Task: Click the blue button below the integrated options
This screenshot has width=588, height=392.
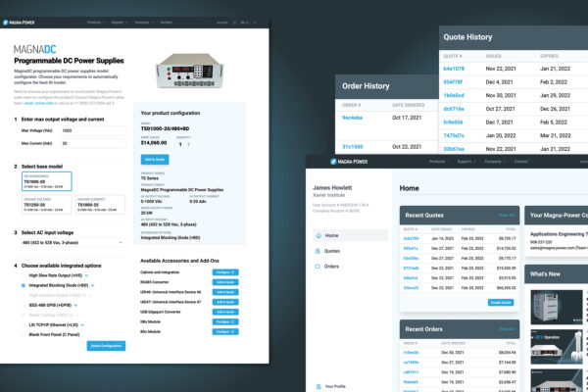Action: [x=106, y=346]
